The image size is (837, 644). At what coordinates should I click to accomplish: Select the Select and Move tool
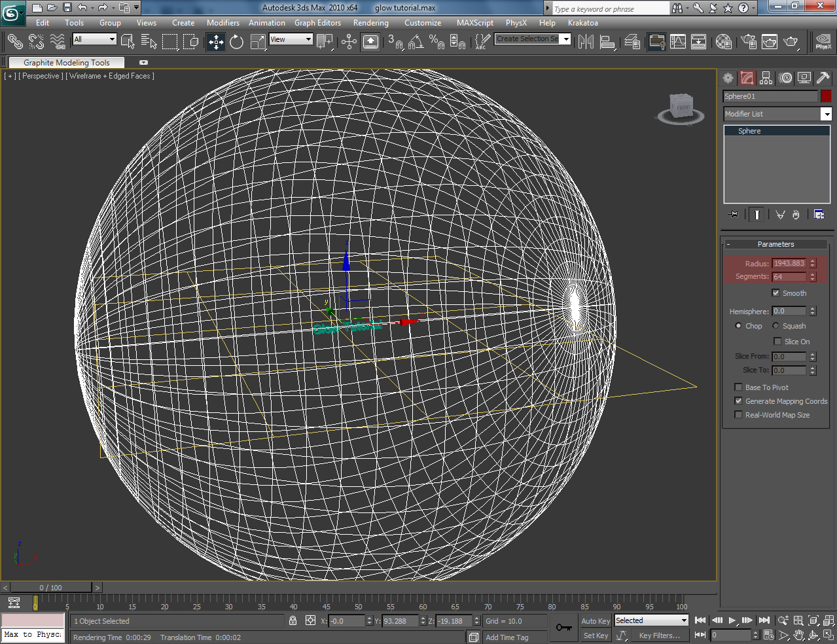click(216, 42)
